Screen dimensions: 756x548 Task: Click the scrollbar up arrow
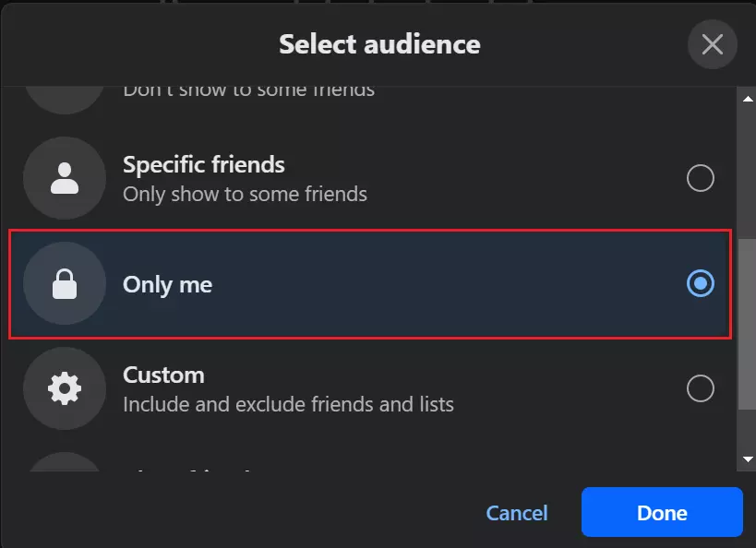pyautogui.click(x=747, y=97)
